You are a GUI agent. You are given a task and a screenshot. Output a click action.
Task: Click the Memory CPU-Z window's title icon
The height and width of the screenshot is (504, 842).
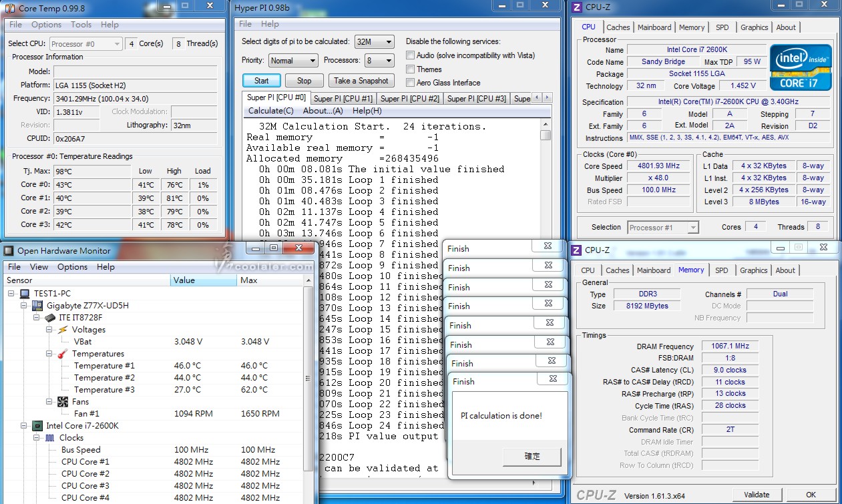(x=576, y=250)
